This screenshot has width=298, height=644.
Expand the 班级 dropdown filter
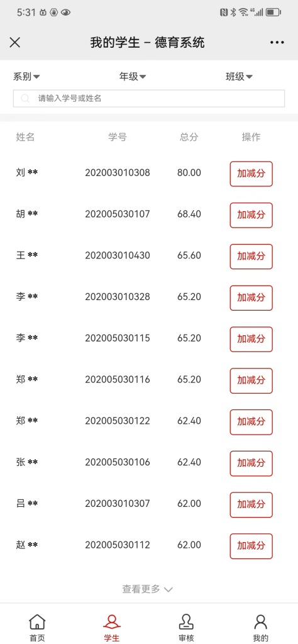click(x=239, y=76)
